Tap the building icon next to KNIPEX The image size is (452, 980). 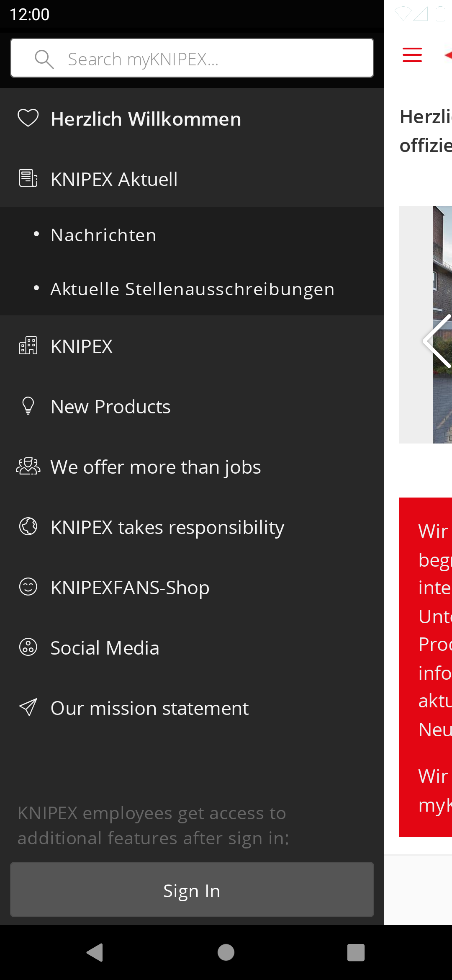click(28, 346)
